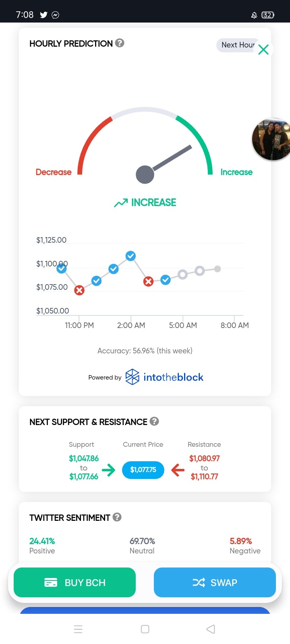Select the Next Hour pill
This screenshot has height=644, width=290.
(238, 45)
